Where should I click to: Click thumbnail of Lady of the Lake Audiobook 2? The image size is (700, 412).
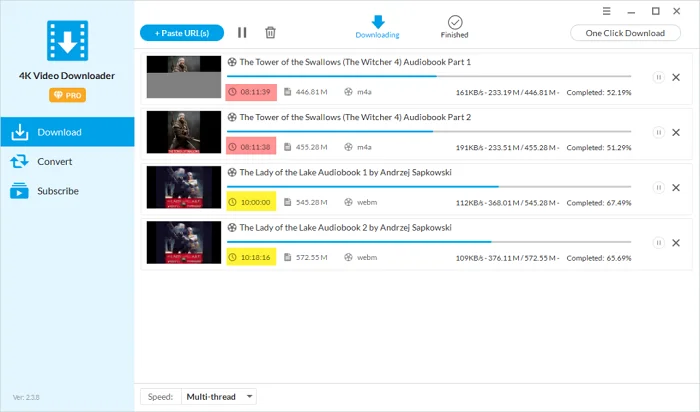click(183, 242)
